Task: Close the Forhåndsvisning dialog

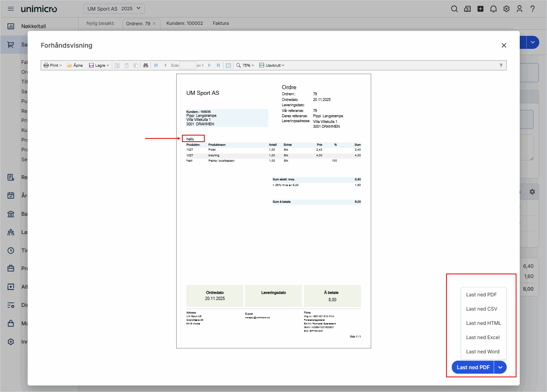Action: [x=504, y=46]
